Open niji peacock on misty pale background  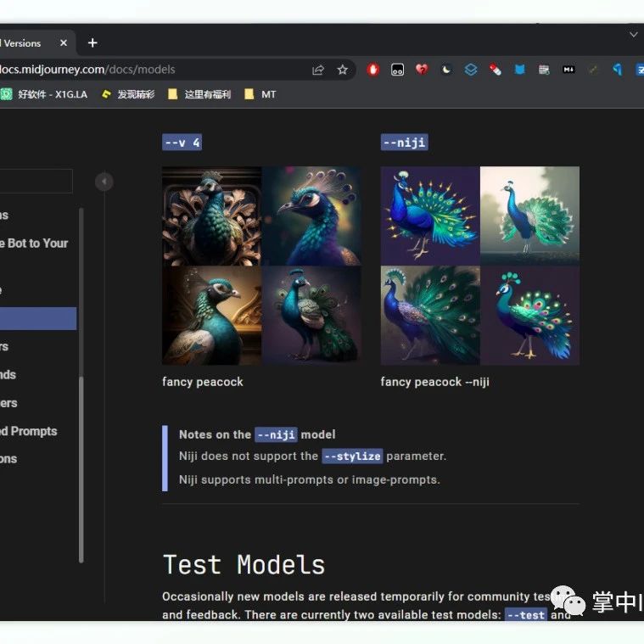coord(529,216)
